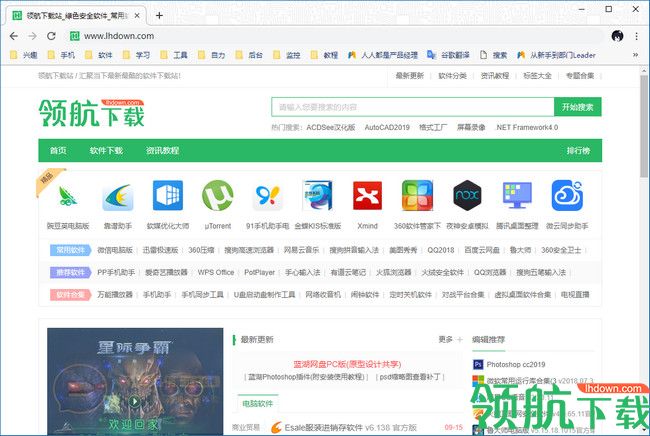Open the 监控 bookmark folder
The image size is (650, 436).
[286, 55]
